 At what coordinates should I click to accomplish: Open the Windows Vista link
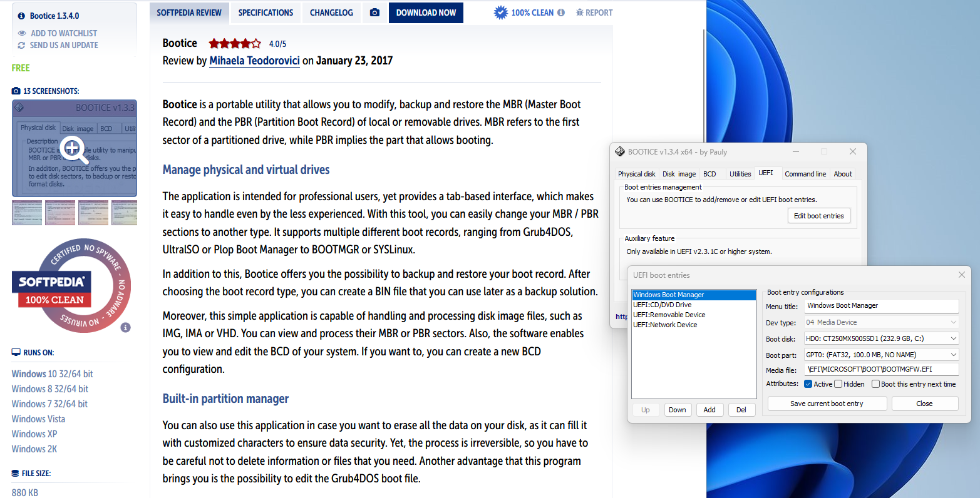[38, 419]
